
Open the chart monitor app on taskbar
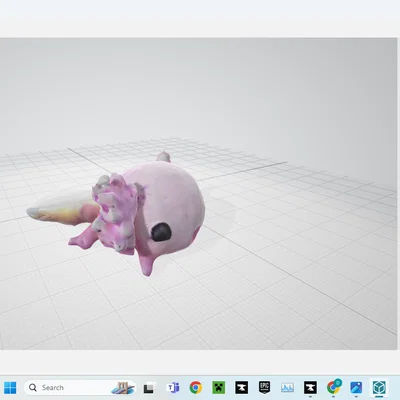287,388
